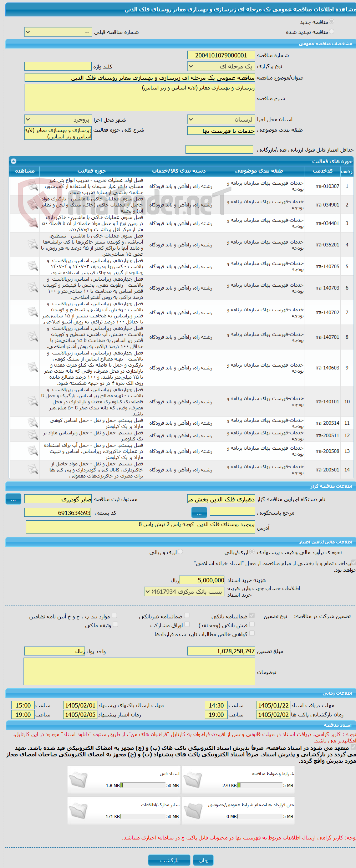Viewport: 356px width, 868px height.
Task: Toggle موارد بند پ، ج و خ checkbox
Action: coord(115,616)
